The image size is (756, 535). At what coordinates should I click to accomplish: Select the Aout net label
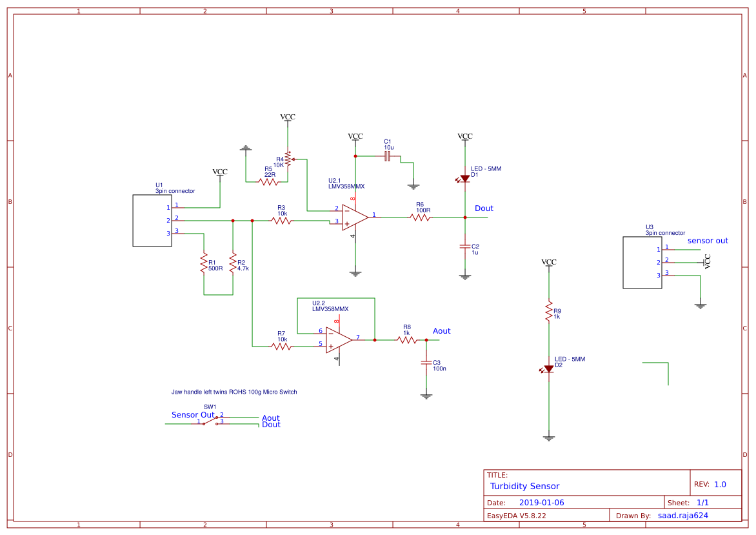441,330
